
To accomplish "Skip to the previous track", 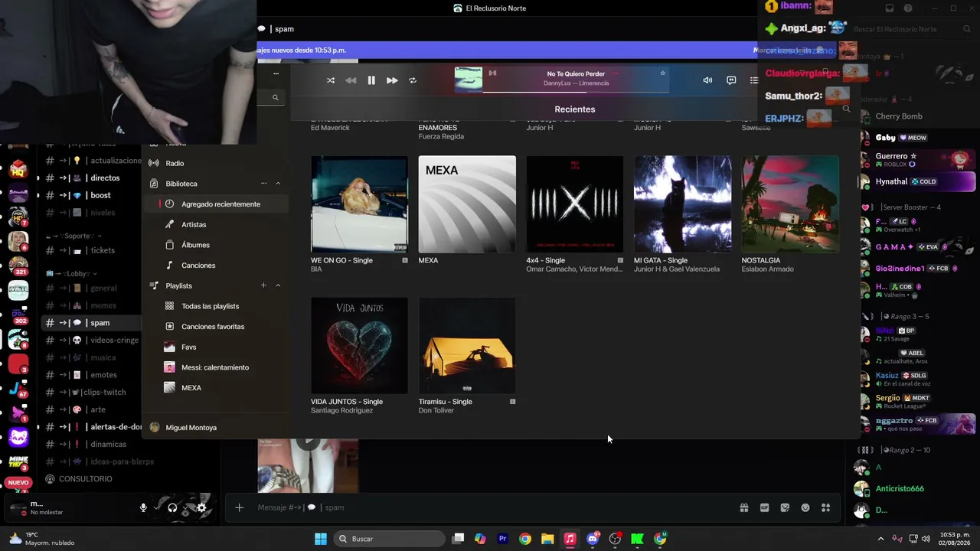I will 351,80.
